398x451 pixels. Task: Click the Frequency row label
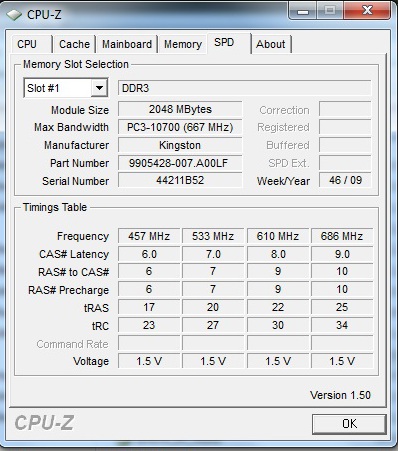(x=83, y=236)
